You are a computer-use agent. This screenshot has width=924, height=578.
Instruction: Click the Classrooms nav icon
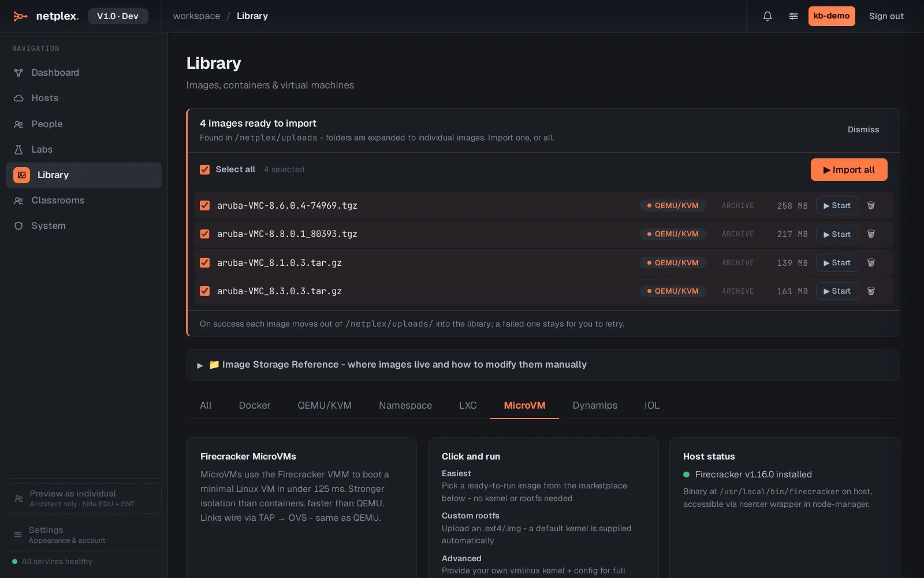click(18, 201)
